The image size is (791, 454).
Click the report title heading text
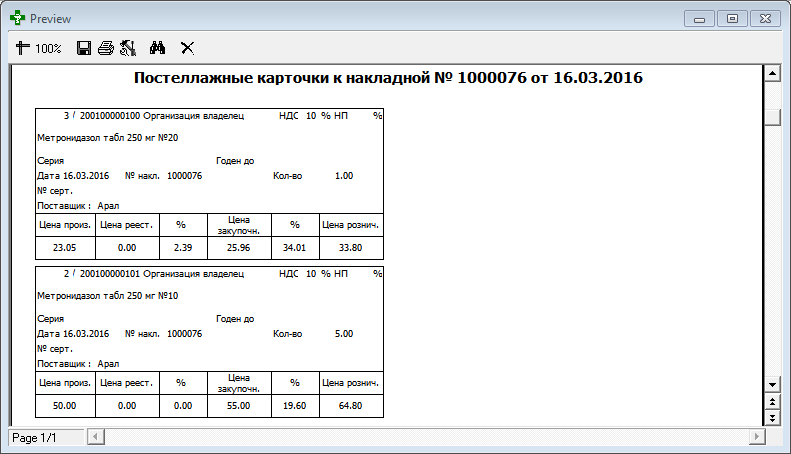[x=387, y=78]
